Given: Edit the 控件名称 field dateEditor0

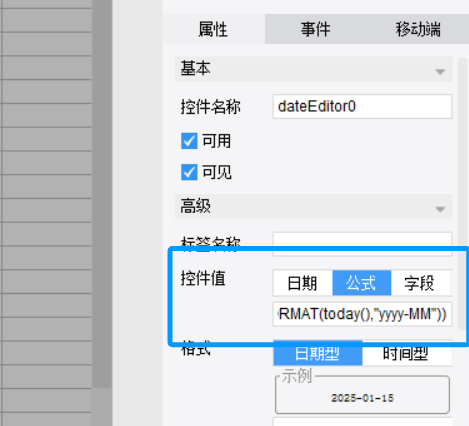Looking at the screenshot, I should coord(362,107).
